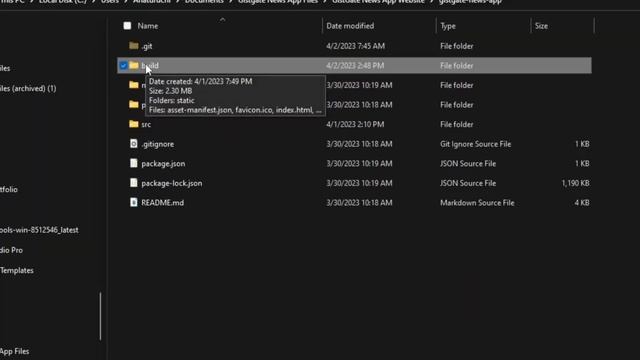Image resolution: width=640 pixels, height=360 pixels.
Task: Select the README.md file name
Action: 162,202
